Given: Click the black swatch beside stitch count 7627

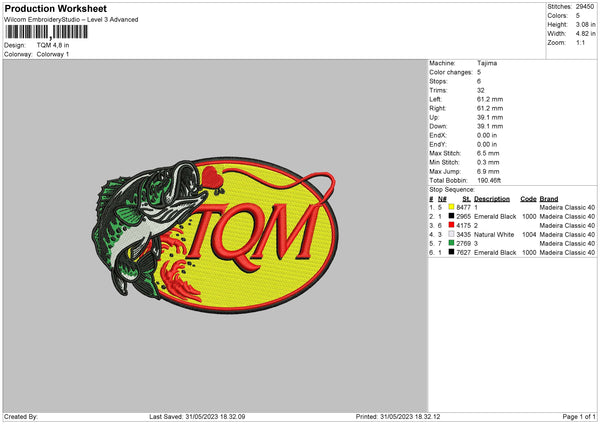Looking at the screenshot, I should pyautogui.click(x=451, y=252).
